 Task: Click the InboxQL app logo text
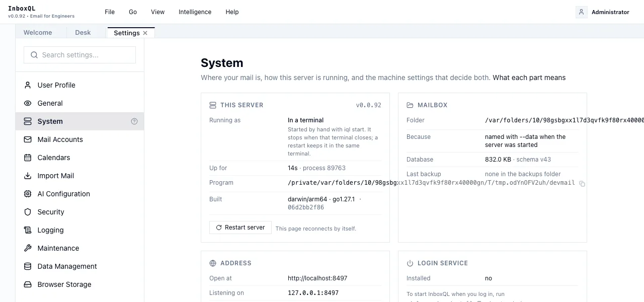[x=22, y=9]
